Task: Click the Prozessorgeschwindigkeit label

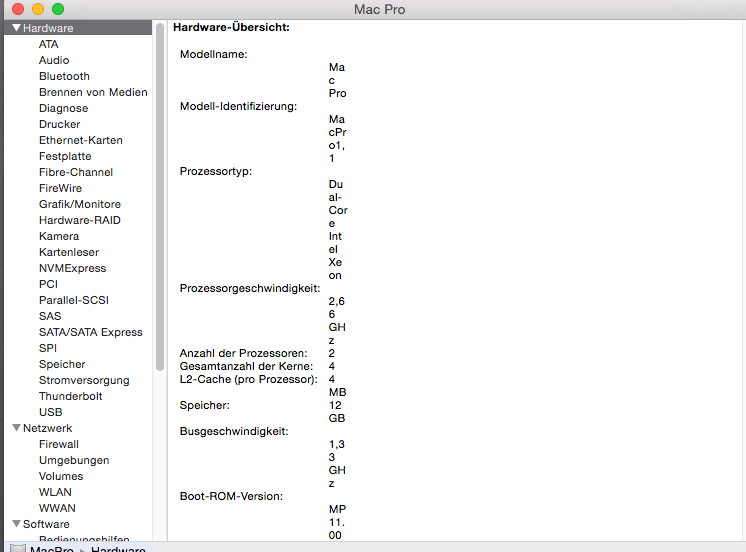Action: pyautogui.click(x=250, y=288)
